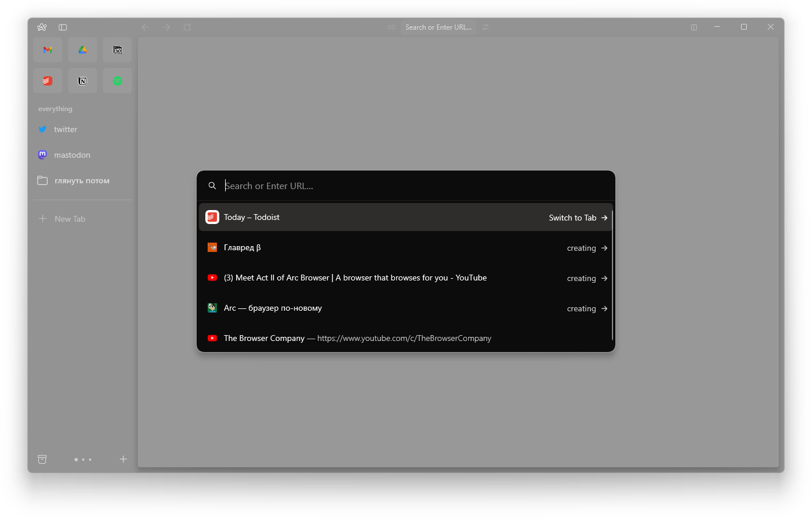Expand the глянуть потом folder
Image resolution: width=812 pixels, height=519 pixels.
(x=81, y=181)
